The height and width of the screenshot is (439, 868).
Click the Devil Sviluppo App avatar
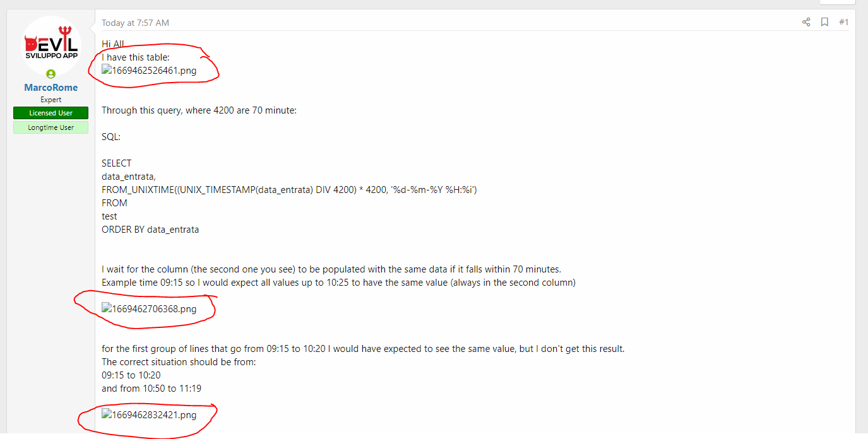coord(51,45)
